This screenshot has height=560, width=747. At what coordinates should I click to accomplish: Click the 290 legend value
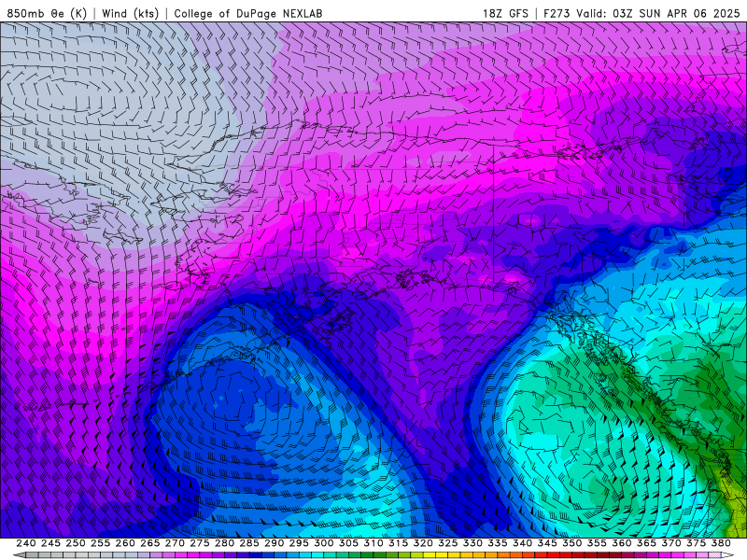pos(274,543)
